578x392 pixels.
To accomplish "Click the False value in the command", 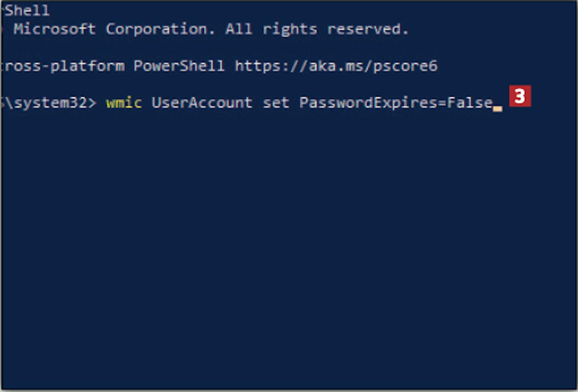I will (470, 103).
